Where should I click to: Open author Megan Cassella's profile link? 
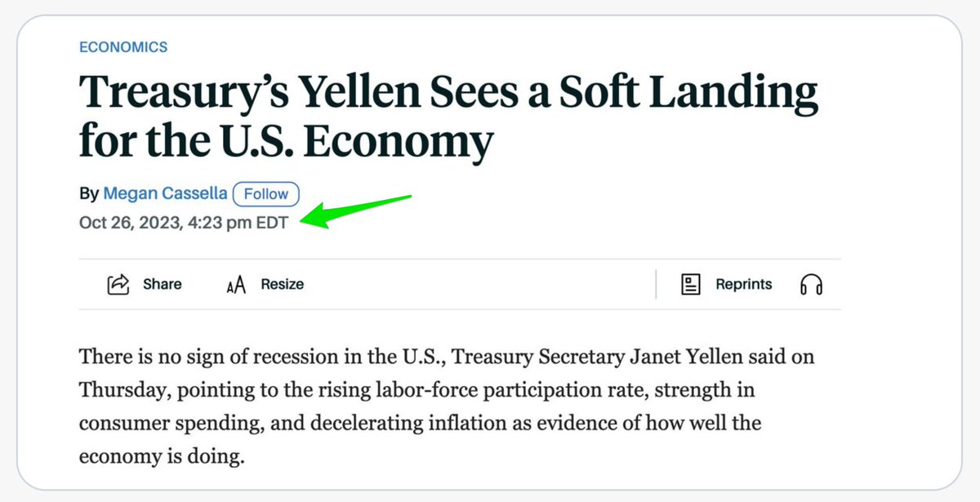click(x=164, y=194)
